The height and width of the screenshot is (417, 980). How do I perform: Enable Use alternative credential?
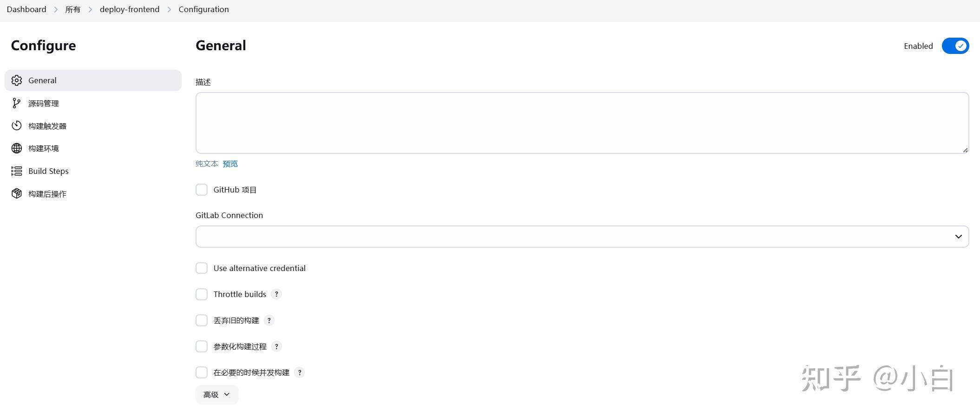(x=201, y=268)
